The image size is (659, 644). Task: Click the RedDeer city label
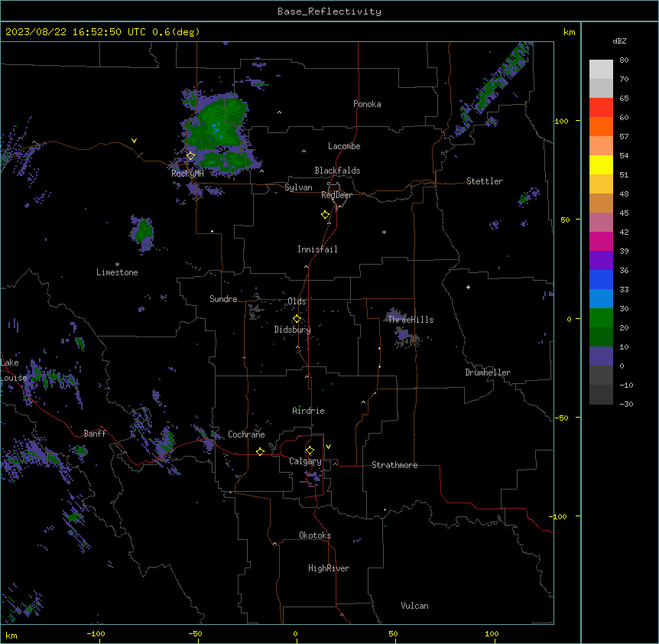336,195
